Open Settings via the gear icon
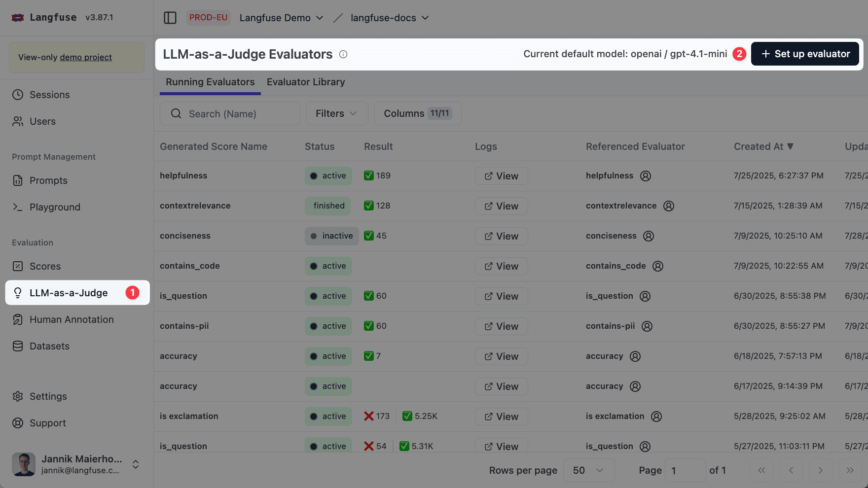This screenshot has width=868, height=488. [18, 396]
